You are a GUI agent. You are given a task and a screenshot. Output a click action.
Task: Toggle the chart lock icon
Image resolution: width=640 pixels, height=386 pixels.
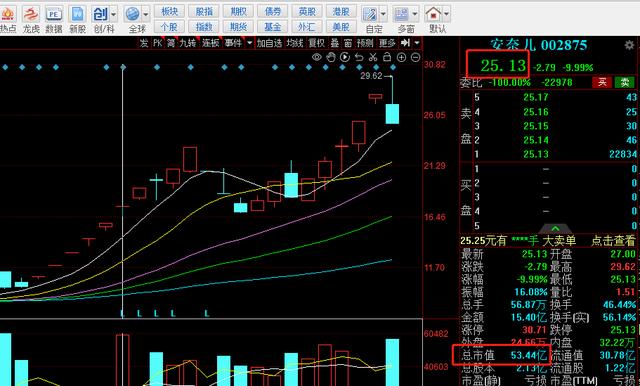tap(387, 58)
